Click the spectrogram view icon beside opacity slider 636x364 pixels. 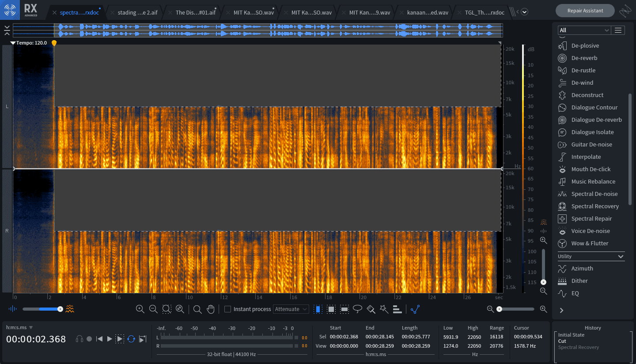(70, 309)
